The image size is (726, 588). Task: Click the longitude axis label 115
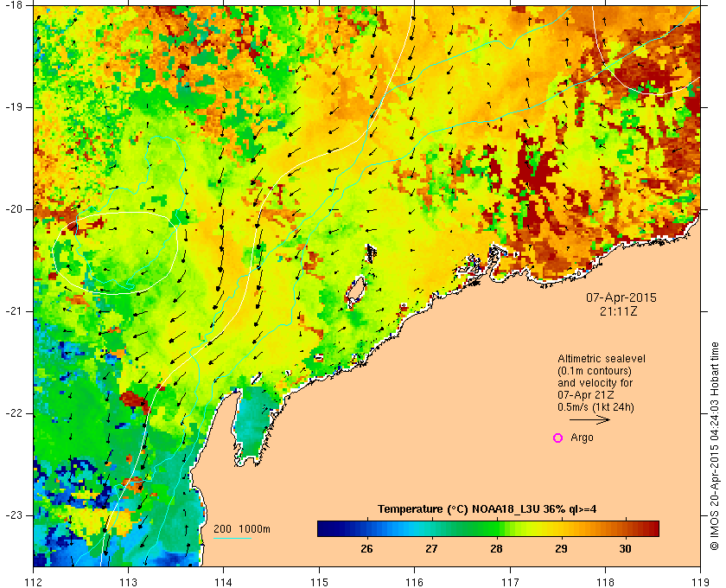click(x=319, y=582)
